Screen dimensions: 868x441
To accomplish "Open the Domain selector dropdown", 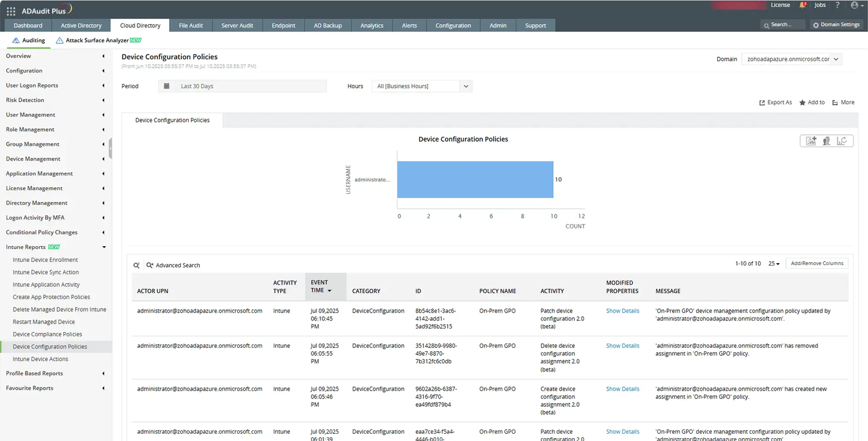I will point(836,59).
